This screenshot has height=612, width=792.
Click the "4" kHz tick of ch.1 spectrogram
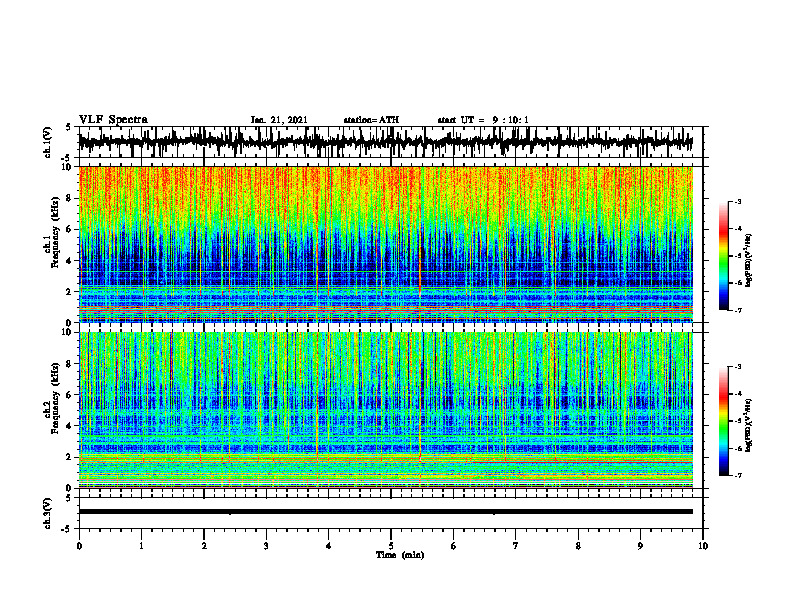coord(69,261)
